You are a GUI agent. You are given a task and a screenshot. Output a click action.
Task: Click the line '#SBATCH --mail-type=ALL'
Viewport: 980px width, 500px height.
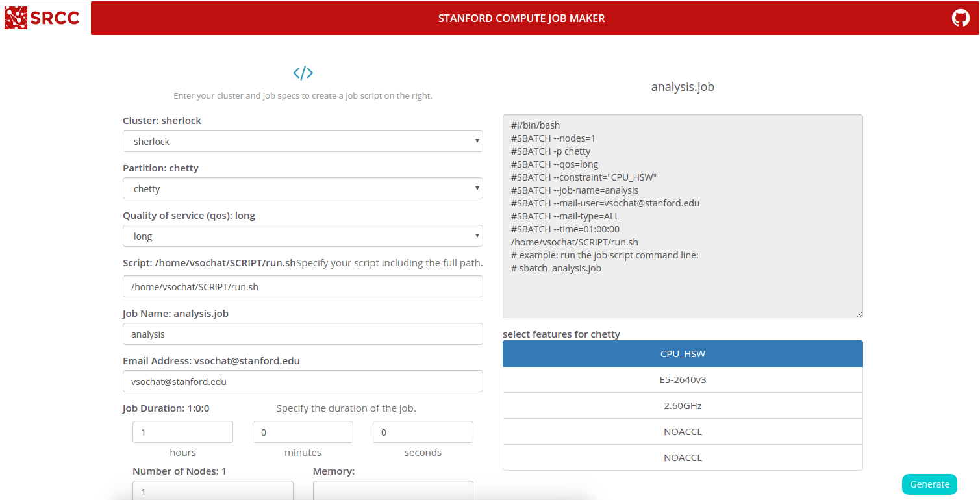click(565, 216)
